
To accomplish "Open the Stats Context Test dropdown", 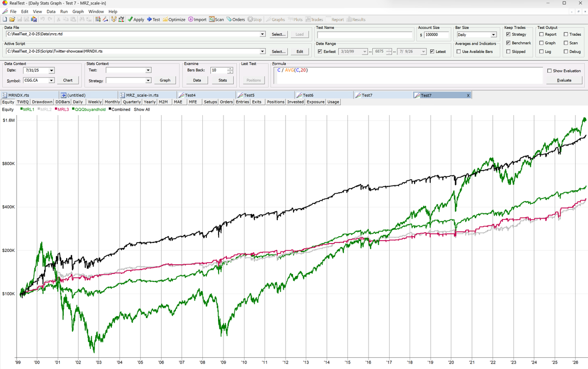I will 148,71.
